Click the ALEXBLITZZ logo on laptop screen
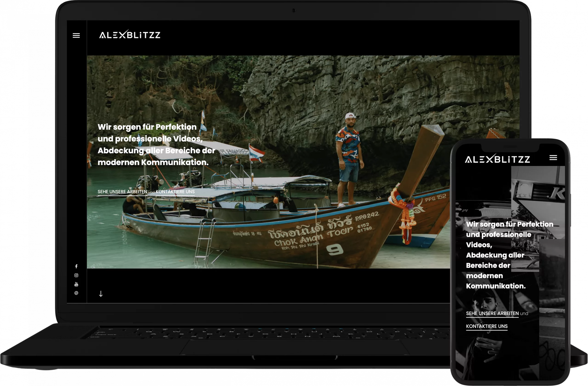Viewport: 588px width, 386px height. tap(130, 35)
